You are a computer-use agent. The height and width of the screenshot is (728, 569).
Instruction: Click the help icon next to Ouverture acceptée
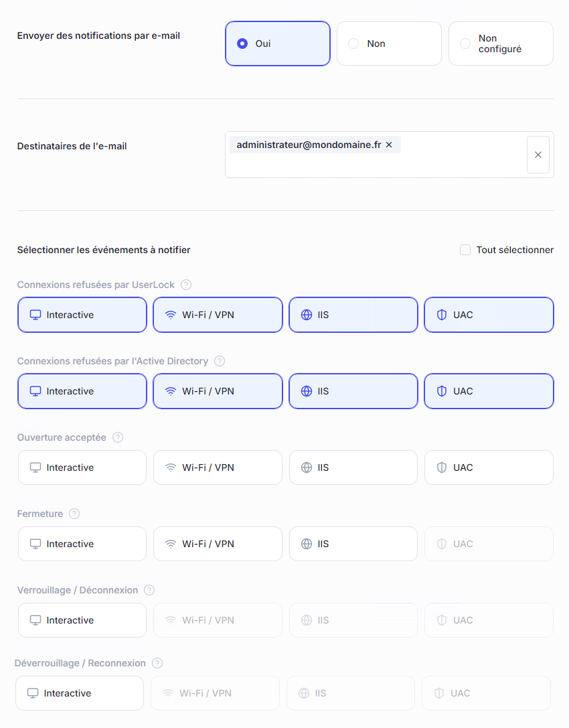tap(118, 437)
